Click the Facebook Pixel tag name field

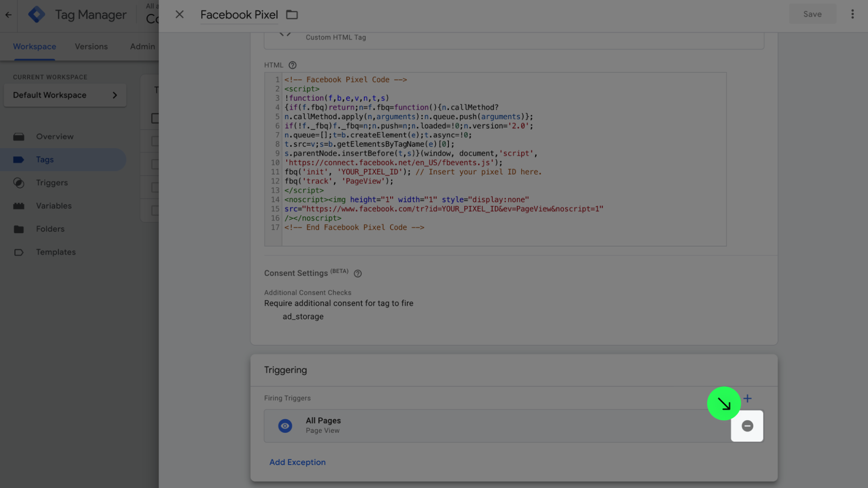[x=239, y=15]
